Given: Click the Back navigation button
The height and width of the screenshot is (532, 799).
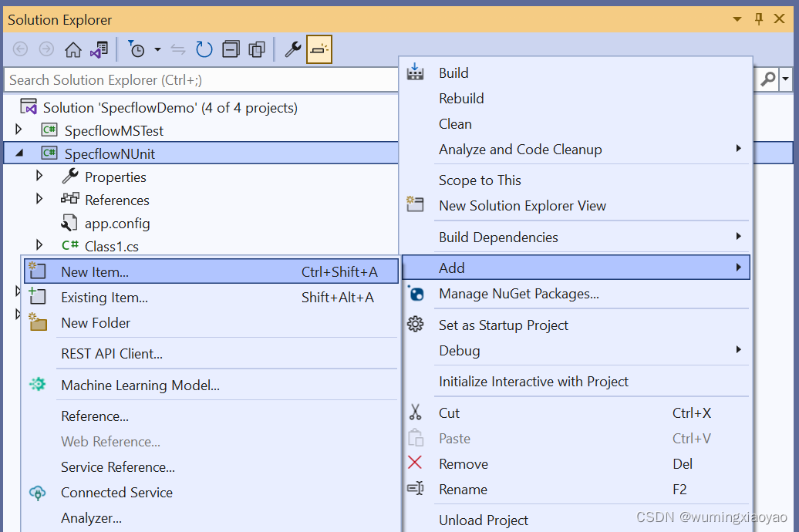Looking at the screenshot, I should (20, 49).
